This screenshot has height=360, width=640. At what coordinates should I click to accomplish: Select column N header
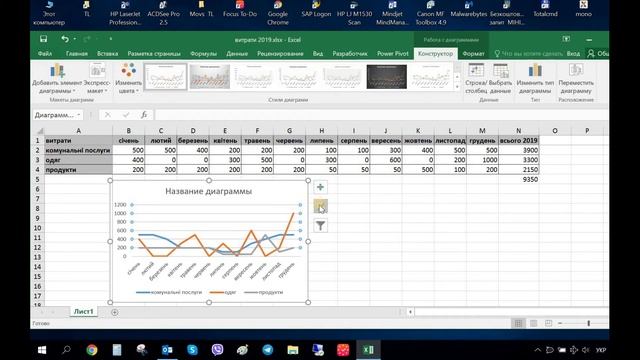click(518, 131)
